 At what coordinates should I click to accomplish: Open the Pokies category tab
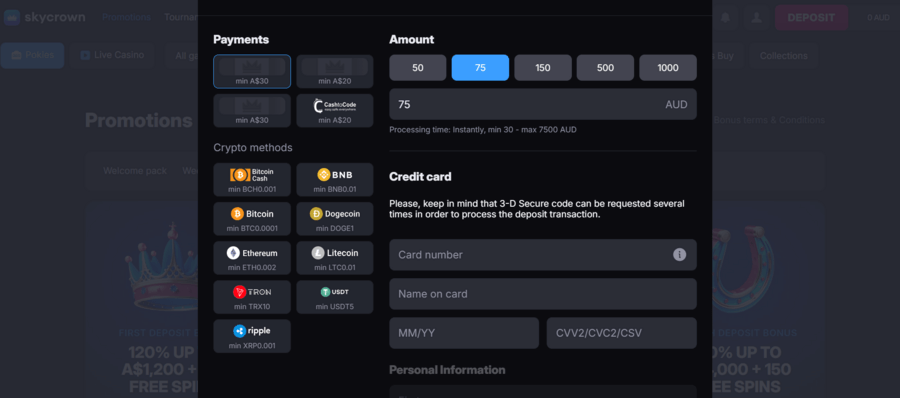pyautogui.click(x=32, y=55)
